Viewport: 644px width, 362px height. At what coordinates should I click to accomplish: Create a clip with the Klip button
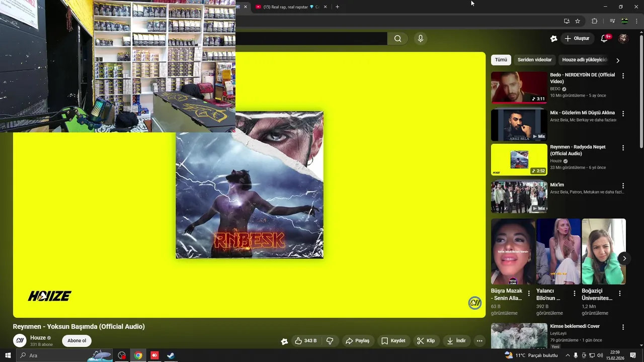click(426, 341)
